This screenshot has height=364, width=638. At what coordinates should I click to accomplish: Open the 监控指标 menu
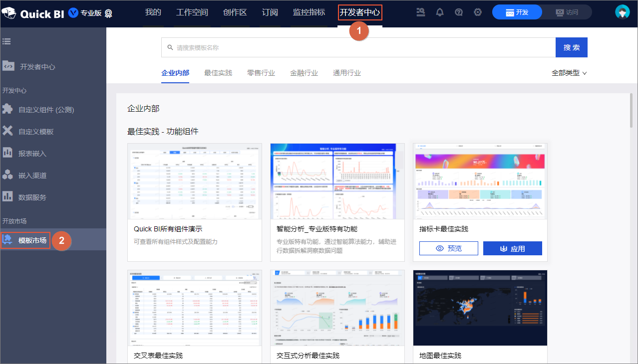point(309,12)
